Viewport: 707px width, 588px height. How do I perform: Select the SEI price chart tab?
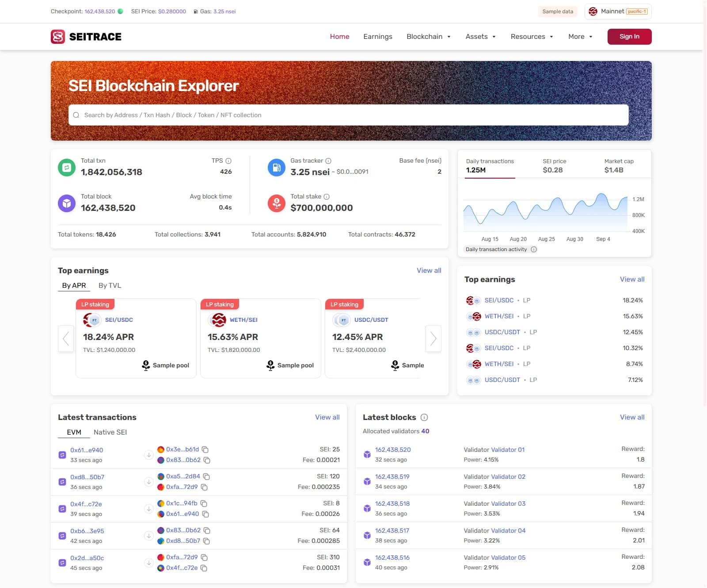coord(554,166)
